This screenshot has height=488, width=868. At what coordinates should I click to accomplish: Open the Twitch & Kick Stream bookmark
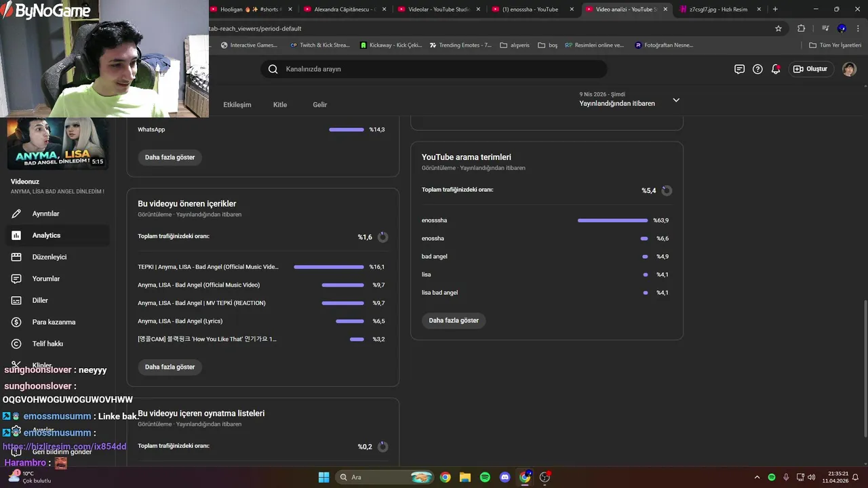point(319,45)
